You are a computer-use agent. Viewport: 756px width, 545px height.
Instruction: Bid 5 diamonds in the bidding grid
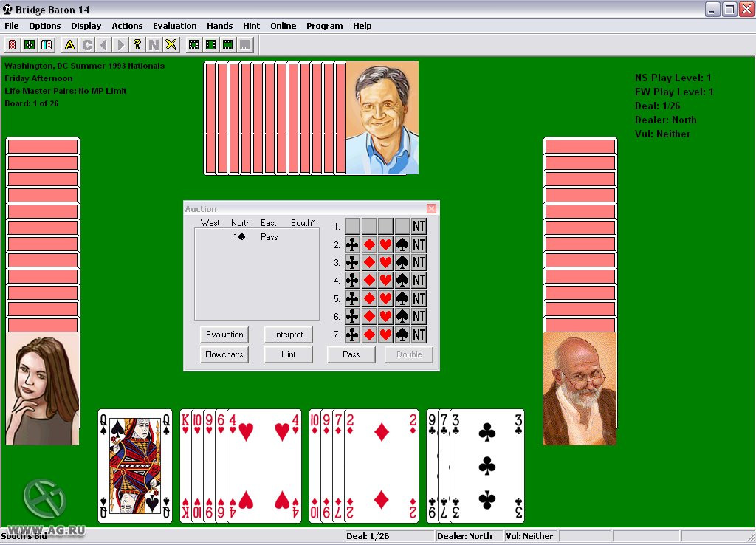coord(369,298)
